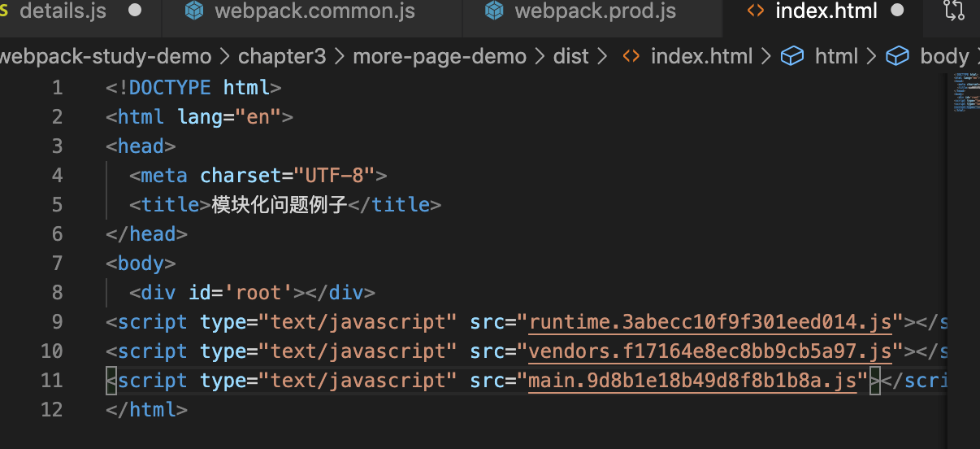980x449 pixels.
Task: Click the open changes icon beside the tabs
Action: [953, 11]
